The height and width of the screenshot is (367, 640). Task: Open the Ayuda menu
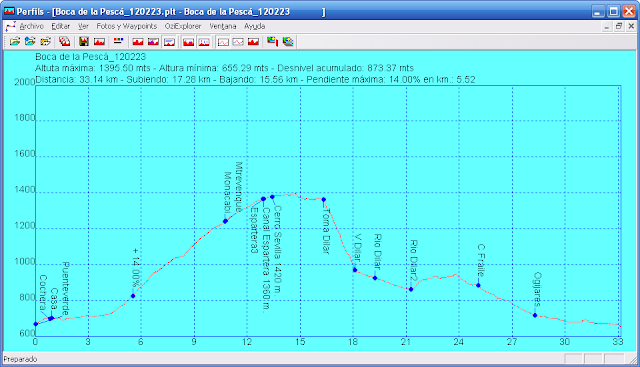click(255, 26)
